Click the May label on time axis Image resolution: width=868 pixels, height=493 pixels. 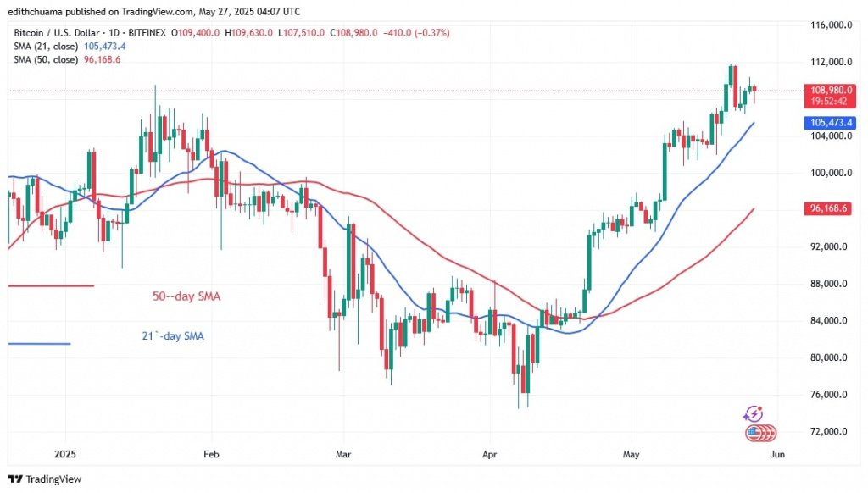(629, 455)
